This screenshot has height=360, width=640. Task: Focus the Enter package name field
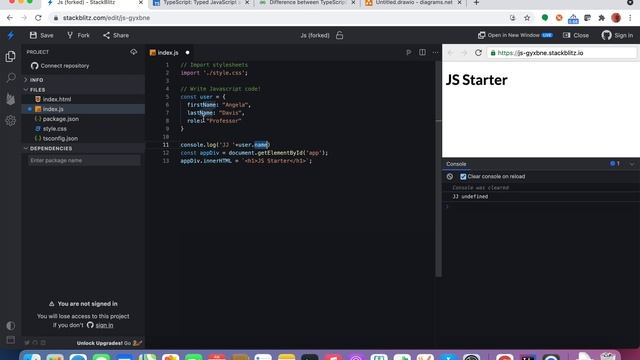[84, 160]
